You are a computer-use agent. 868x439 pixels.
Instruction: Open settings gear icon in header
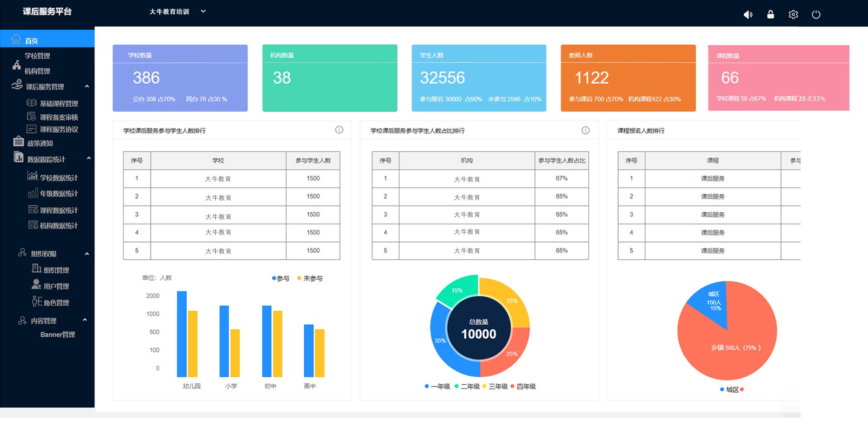[793, 15]
